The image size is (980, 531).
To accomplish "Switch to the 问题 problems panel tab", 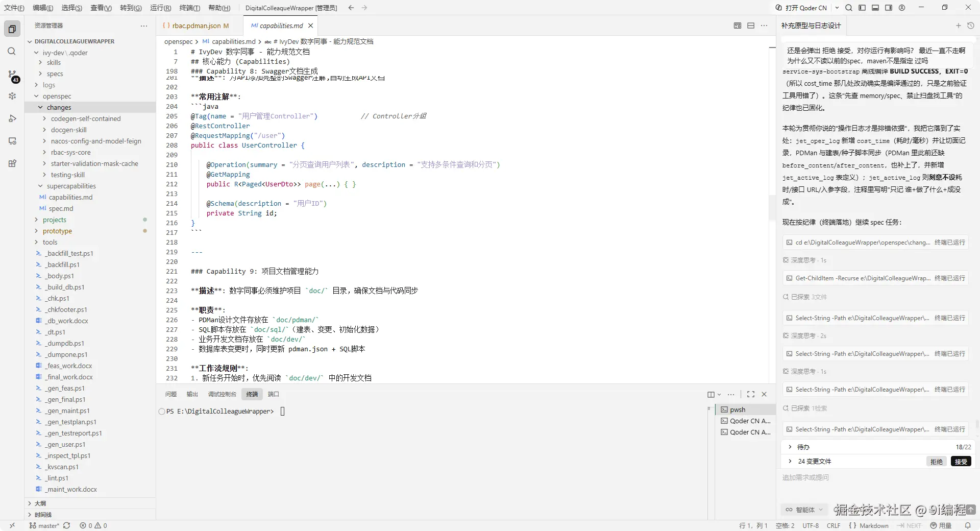I will click(171, 394).
